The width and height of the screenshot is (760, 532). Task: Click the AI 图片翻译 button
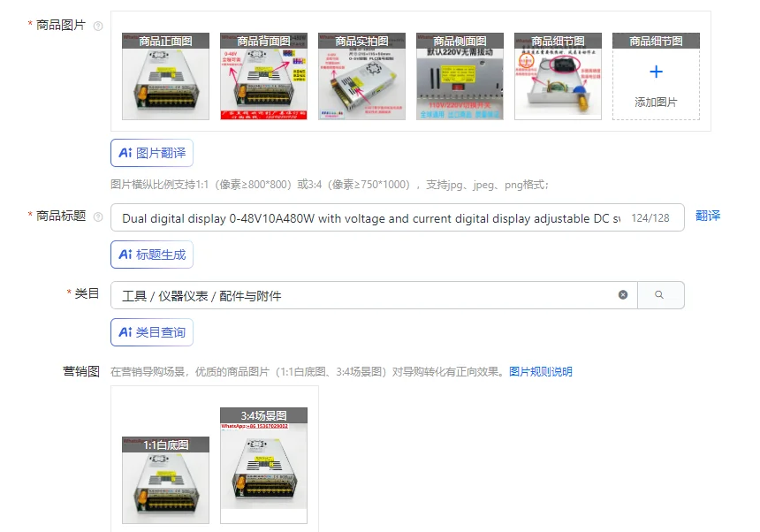152,153
